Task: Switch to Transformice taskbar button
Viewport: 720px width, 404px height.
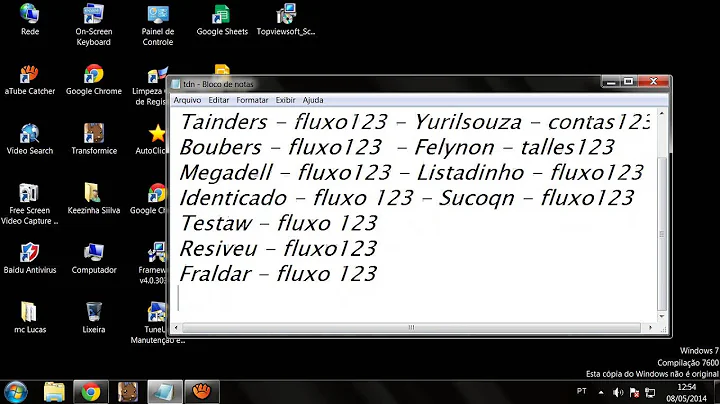Action: (x=128, y=393)
